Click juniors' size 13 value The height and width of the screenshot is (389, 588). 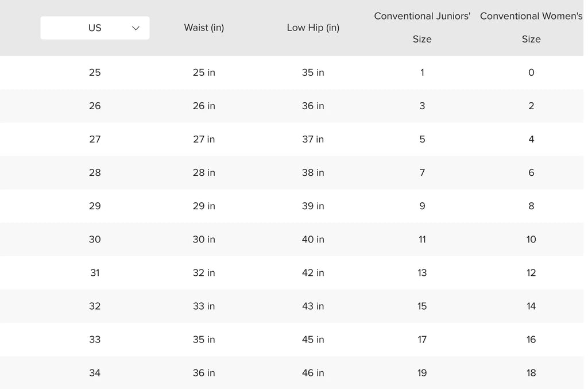click(x=422, y=272)
